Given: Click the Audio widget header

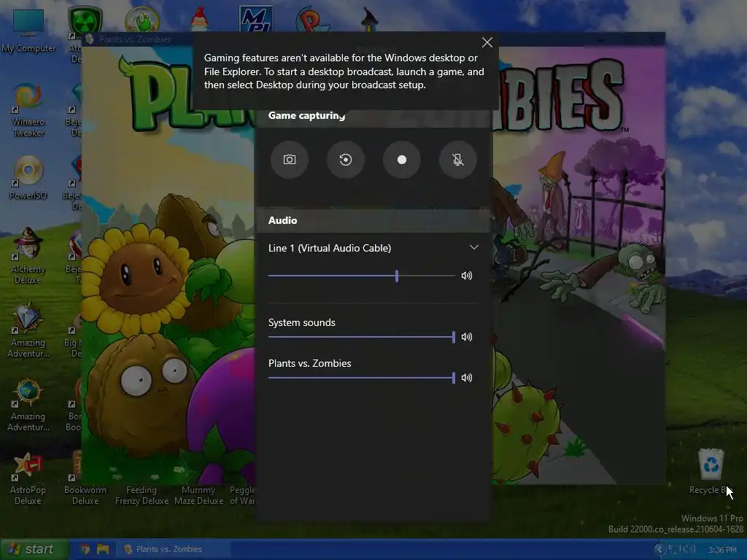Looking at the screenshot, I should tap(373, 220).
